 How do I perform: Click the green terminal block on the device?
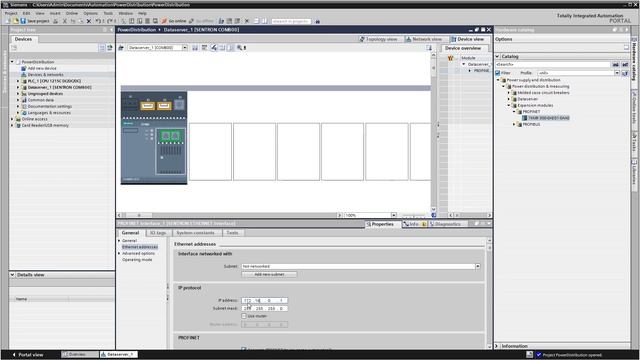click(x=170, y=136)
